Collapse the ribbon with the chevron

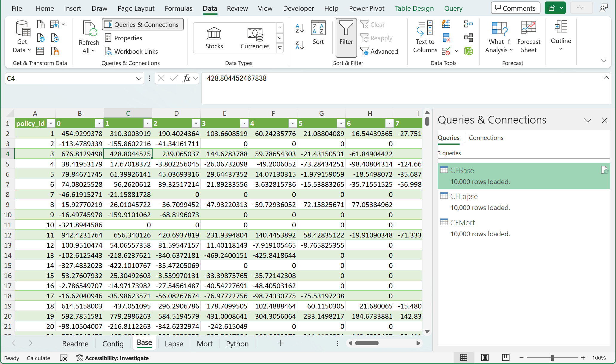point(603,61)
